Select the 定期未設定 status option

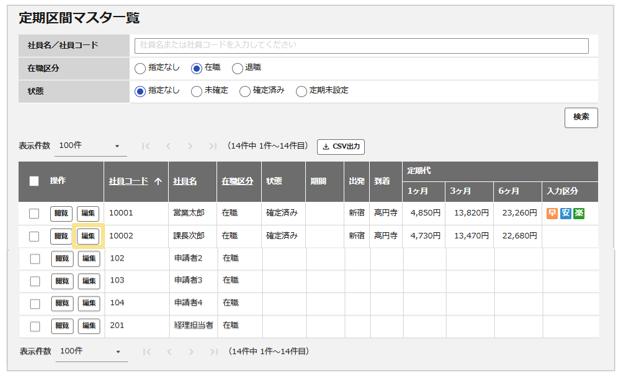(x=301, y=91)
